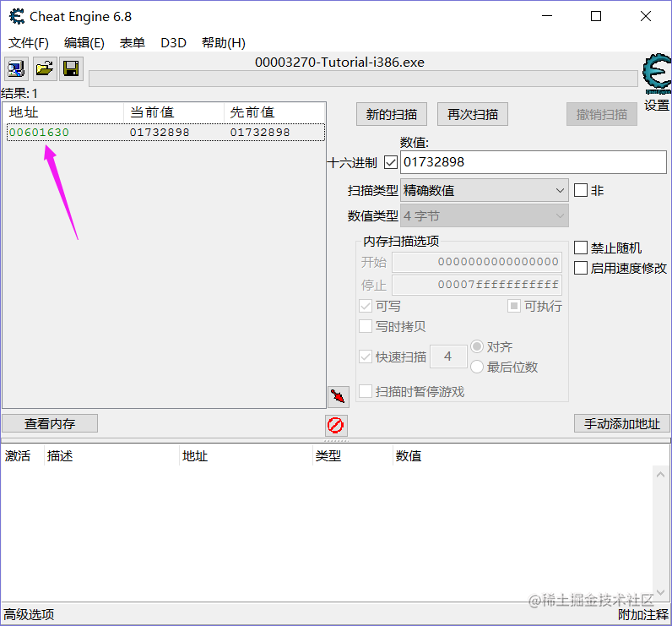Click the 先前值 cell 01732898
This screenshot has width=672, height=626.
click(260, 132)
